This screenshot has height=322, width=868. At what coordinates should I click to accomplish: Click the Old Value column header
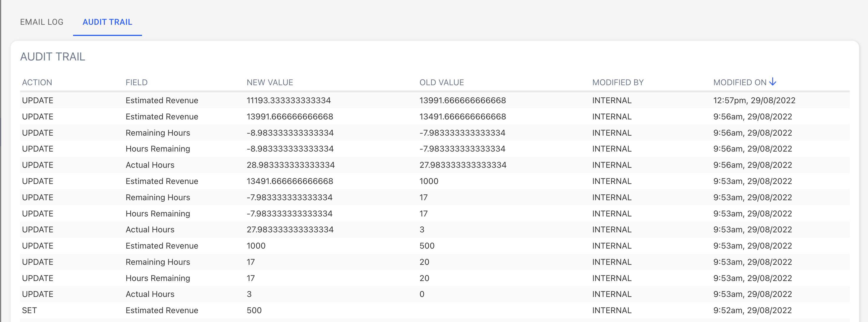coord(441,82)
